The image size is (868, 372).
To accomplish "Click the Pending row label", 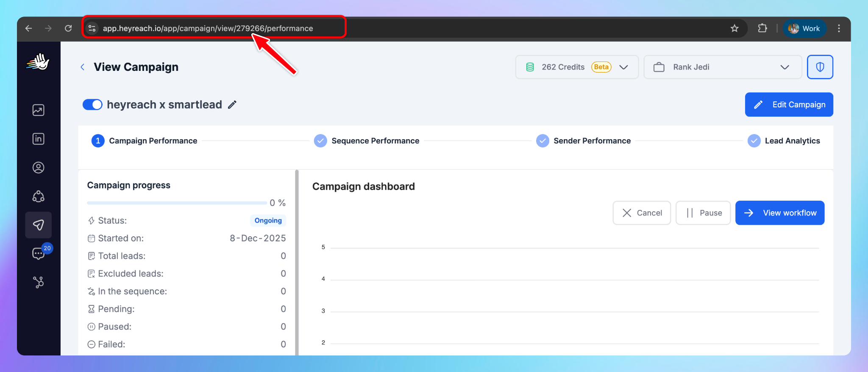I will (116, 309).
